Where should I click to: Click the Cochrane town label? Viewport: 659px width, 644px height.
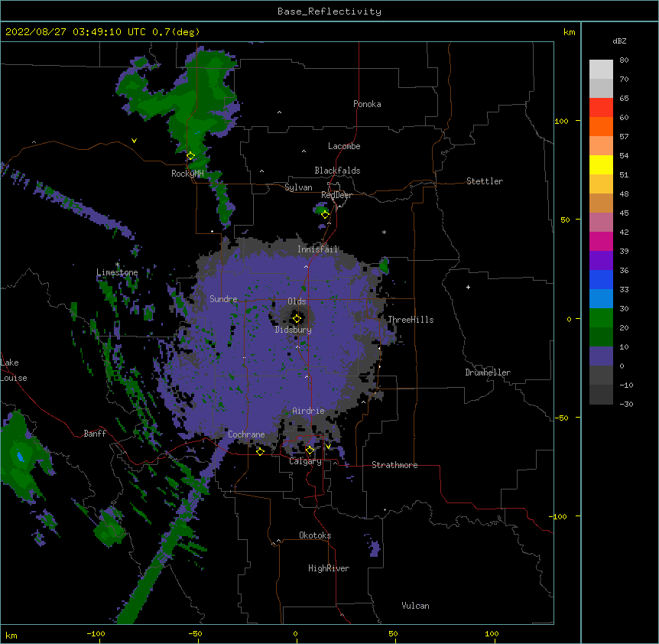pyautogui.click(x=246, y=434)
